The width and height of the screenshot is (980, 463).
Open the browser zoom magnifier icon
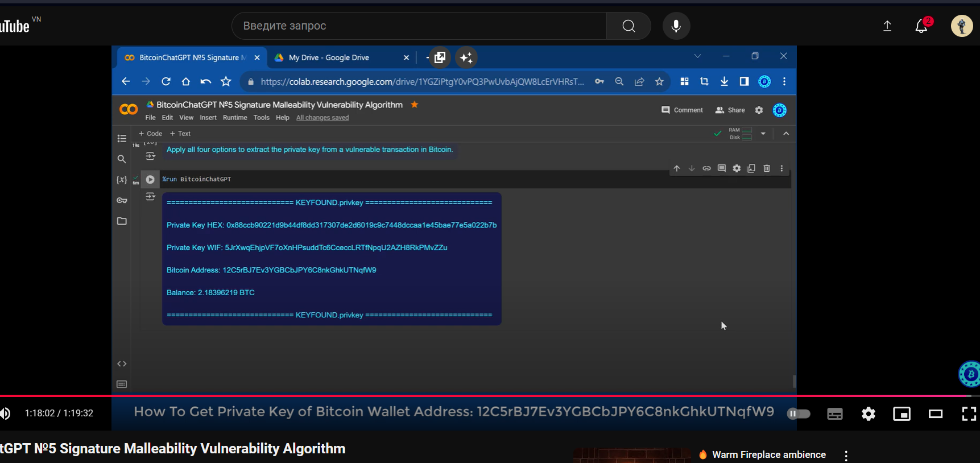pyautogui.click(x=619, y=81)
